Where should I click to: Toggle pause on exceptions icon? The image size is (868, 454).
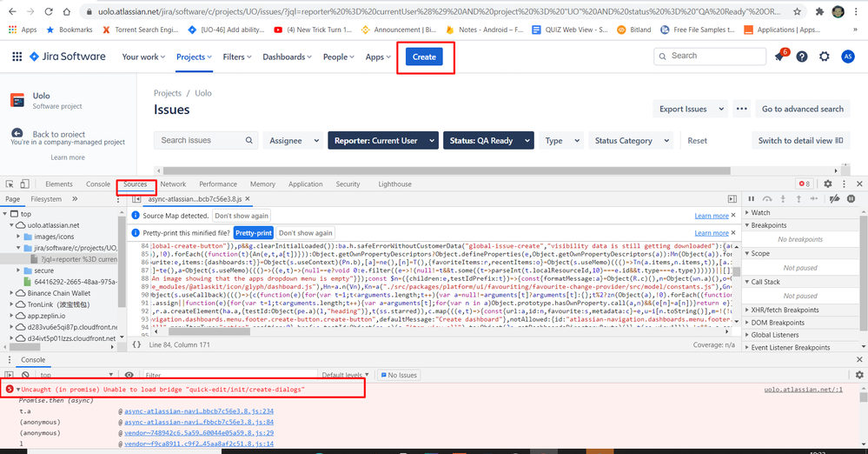(x=851, y=199)
